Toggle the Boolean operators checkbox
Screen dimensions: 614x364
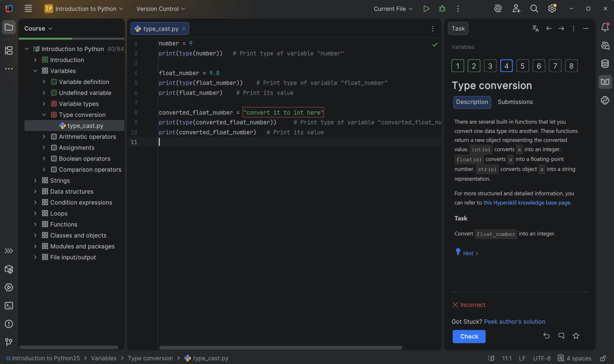[54, 159]
